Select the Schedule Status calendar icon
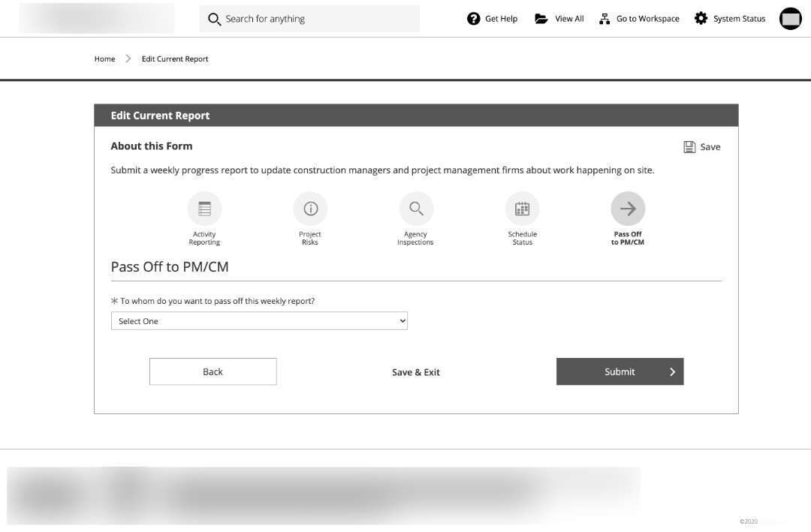Viewport: 811px width, 532px height. (522, 208)
